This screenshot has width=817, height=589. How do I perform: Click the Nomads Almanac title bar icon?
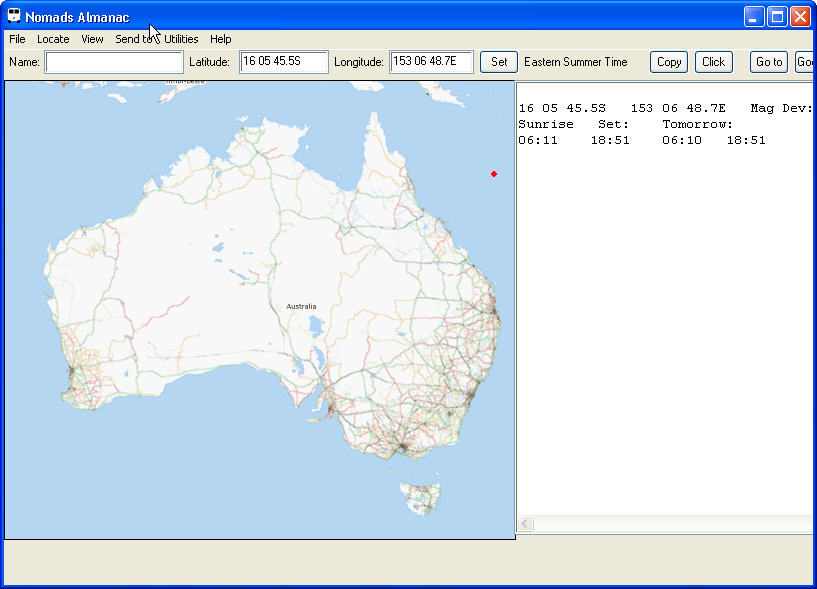14,16
